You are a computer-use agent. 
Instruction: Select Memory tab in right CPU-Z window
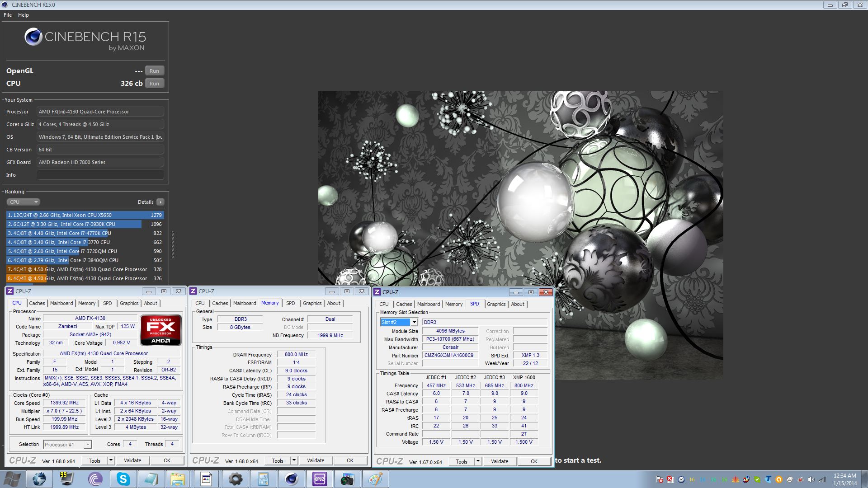(x=454, y=304)
